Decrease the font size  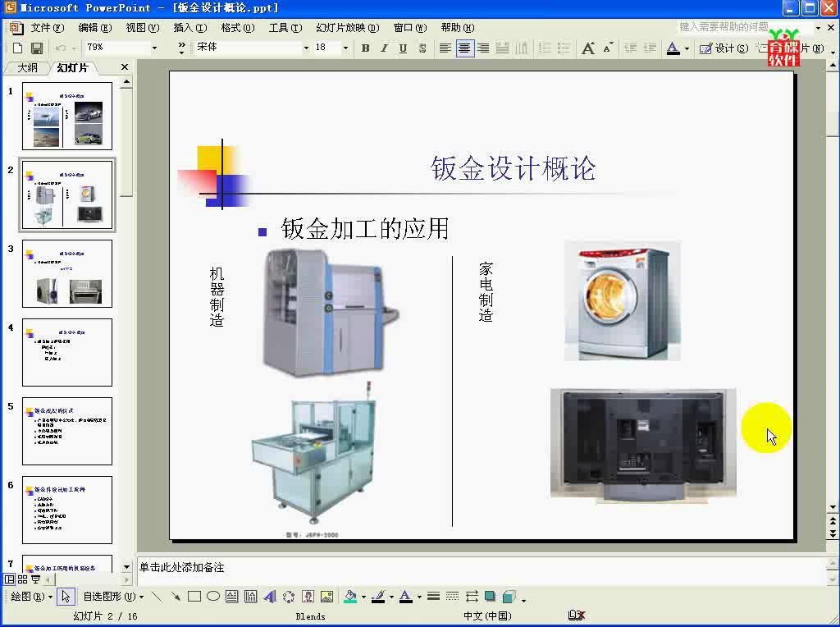point(608,48)
